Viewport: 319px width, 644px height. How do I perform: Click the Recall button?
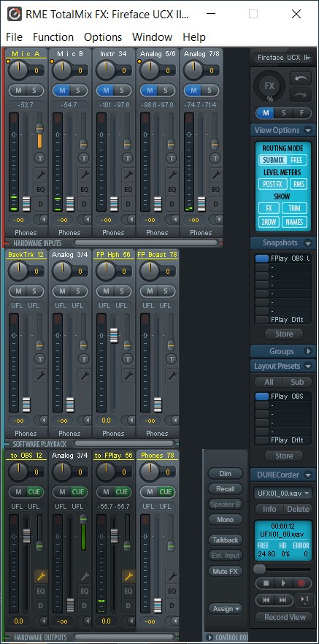(226, 488)
